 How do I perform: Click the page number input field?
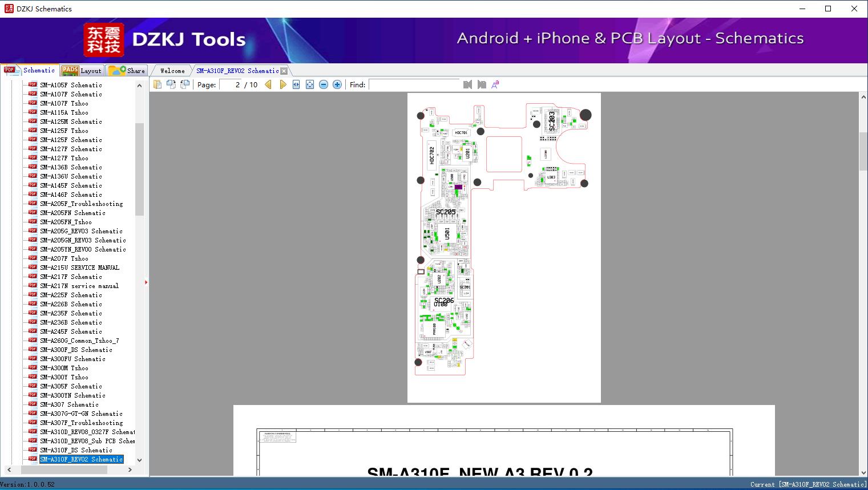click(231, 84)
